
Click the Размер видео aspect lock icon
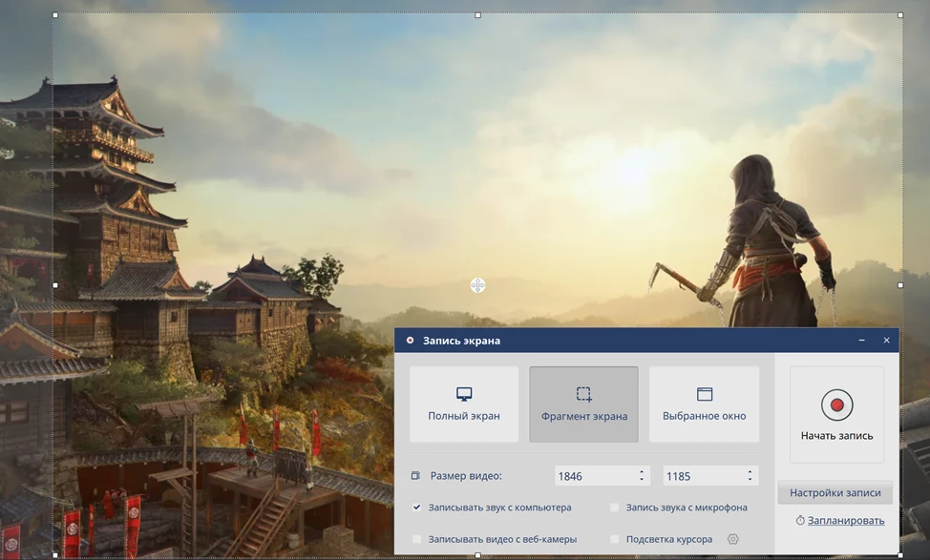coord(415,475)
